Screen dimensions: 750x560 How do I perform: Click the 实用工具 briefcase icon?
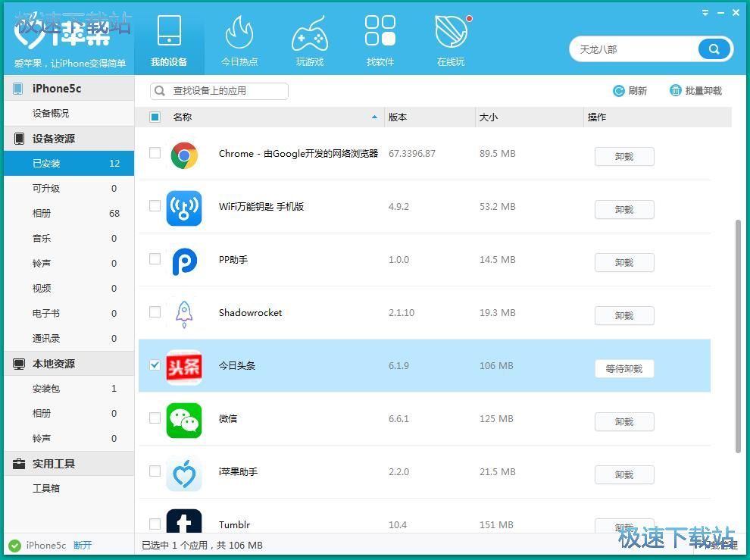(x=19, y=464)
